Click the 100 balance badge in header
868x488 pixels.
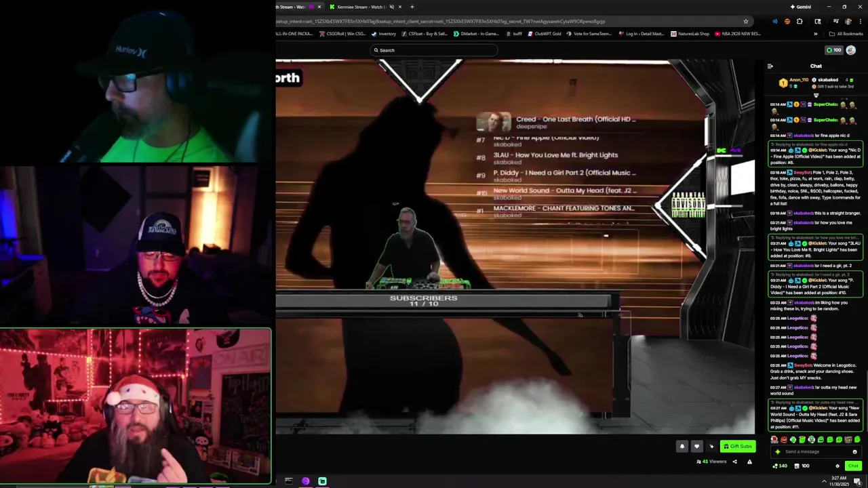(833, 50)
